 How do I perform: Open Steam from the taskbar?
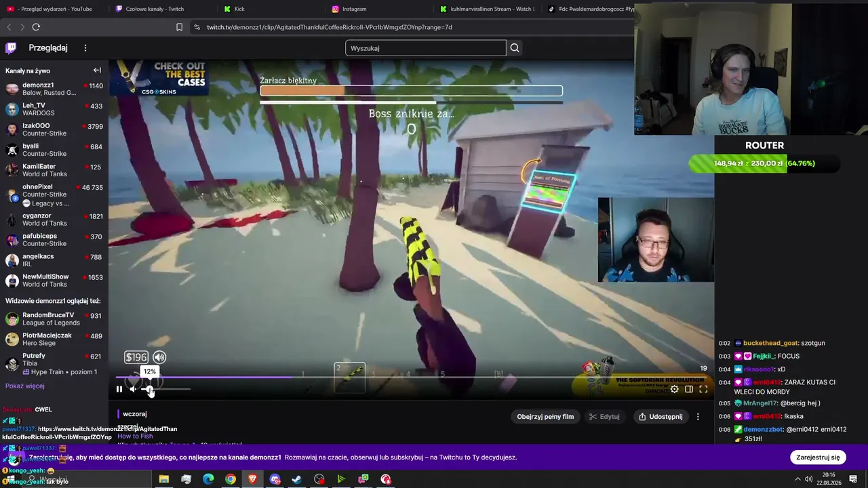click(x=297, y=479)
